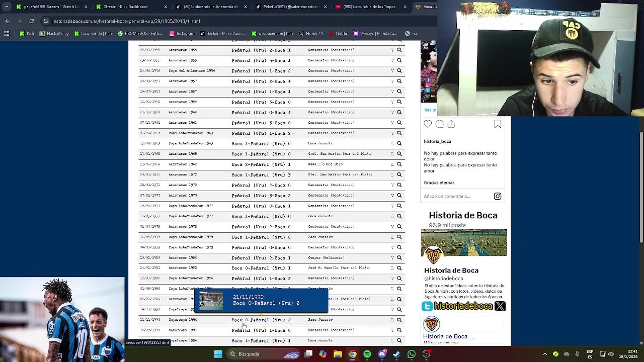Select 'Copa del Atlántico 1956' tournament text
Screen dimensions: 644x362
[x=192, y=71]
